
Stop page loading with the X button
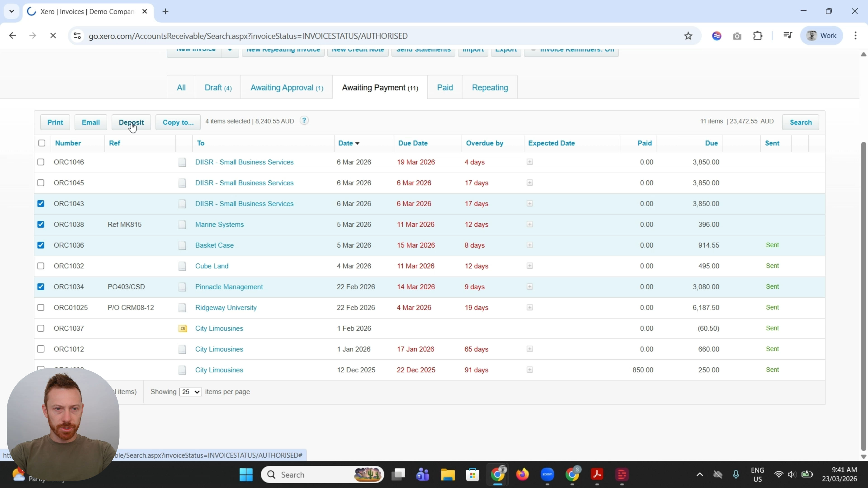pyautogui.click(x=53, y=35)
